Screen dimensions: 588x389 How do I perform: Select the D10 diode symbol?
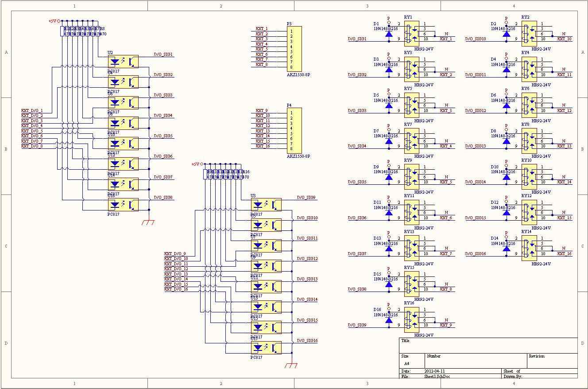click(507, 176)
